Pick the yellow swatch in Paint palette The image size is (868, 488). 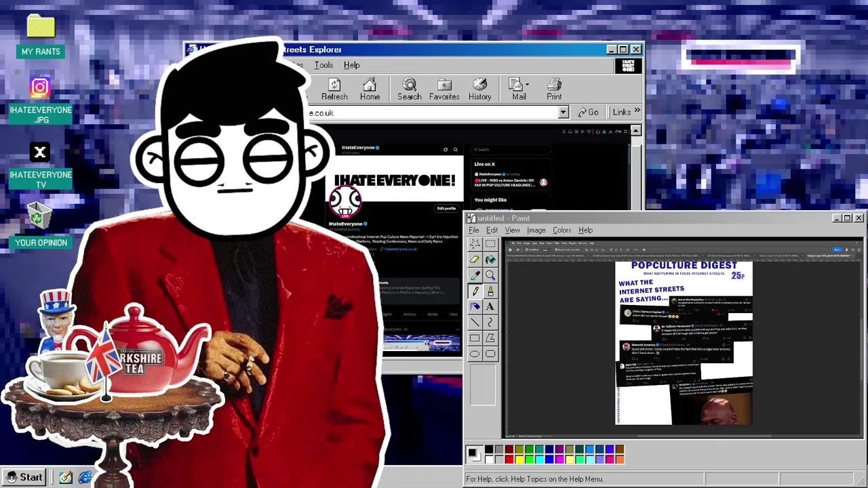519,460
